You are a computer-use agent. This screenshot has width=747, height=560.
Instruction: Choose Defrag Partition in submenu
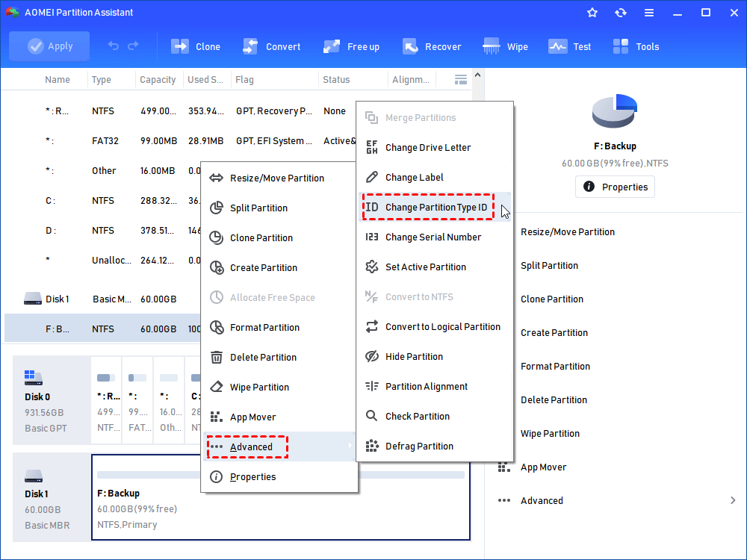pos(435,447)
